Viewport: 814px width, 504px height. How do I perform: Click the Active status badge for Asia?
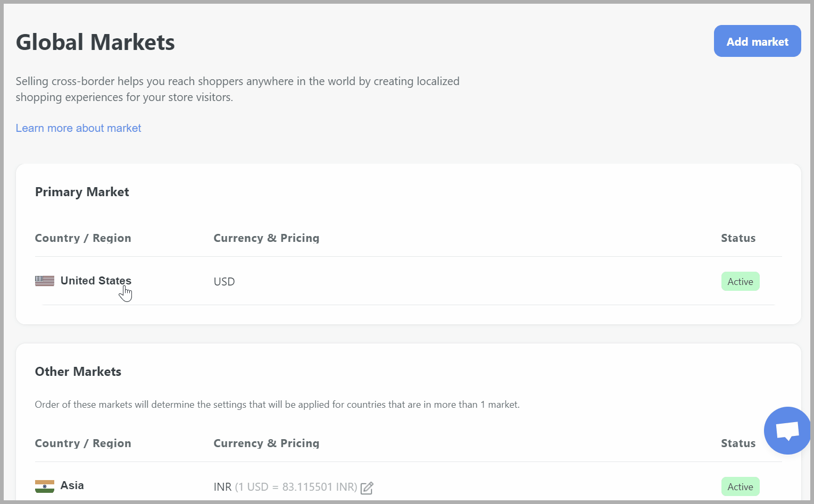(740, 487)
